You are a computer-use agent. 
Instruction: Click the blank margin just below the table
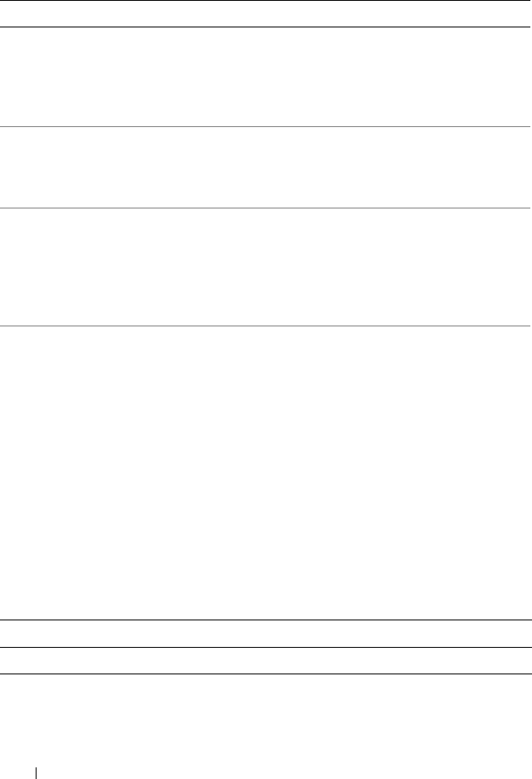point(266,706)
